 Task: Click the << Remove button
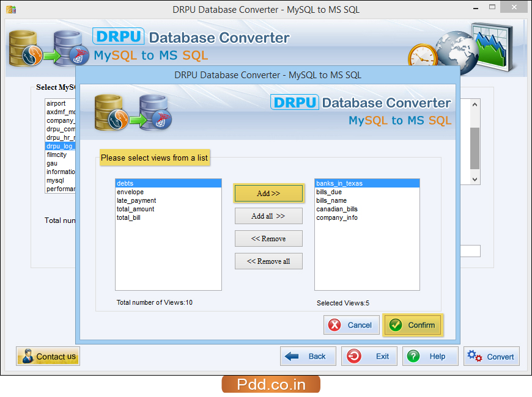coord(268,239)
